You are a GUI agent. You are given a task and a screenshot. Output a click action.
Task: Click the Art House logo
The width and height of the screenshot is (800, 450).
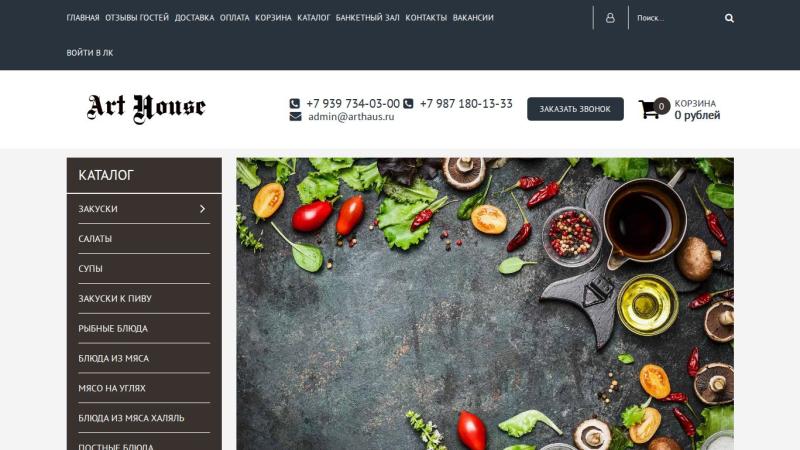[146, 108]
